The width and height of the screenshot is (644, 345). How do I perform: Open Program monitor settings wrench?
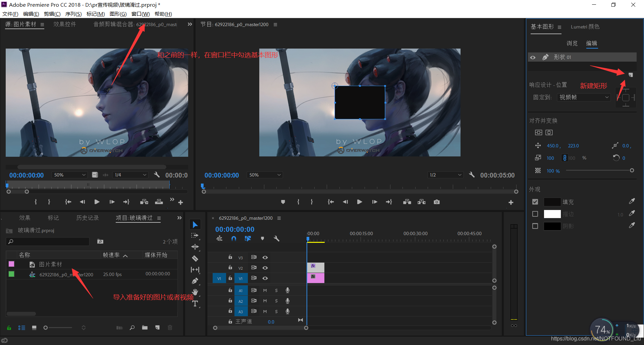point(472,175)
